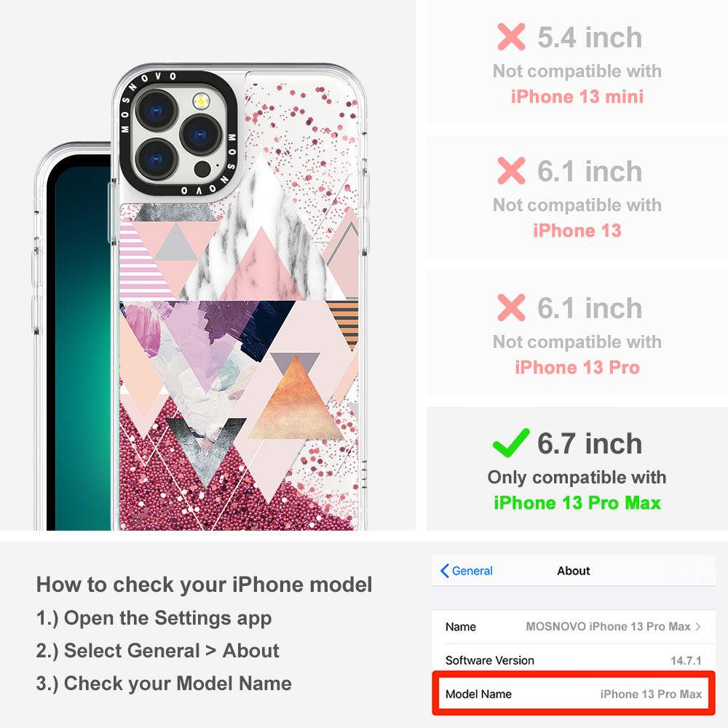Click the MOSNOVO iPhone 13 Pro Max name value
Image resolution: width=728 pixels, height=728 pixels.
pyautogui.click(x=608, y=626)
